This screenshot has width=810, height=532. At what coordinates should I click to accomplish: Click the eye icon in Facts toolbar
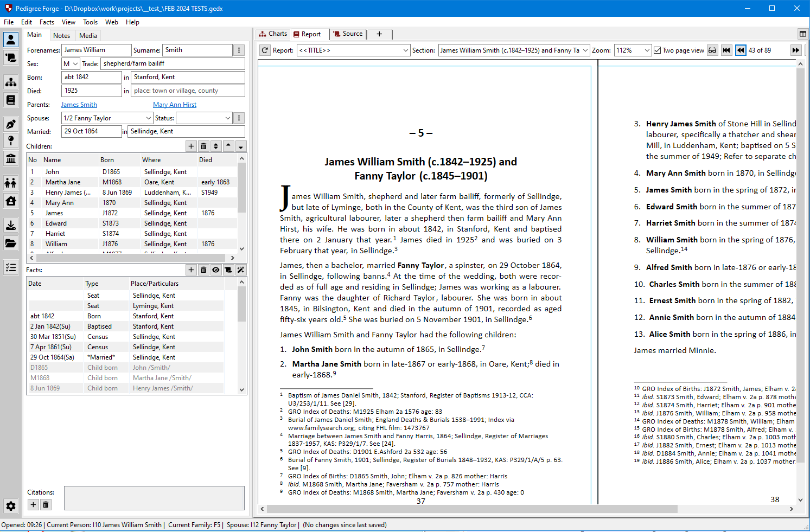tap(216, 270)
